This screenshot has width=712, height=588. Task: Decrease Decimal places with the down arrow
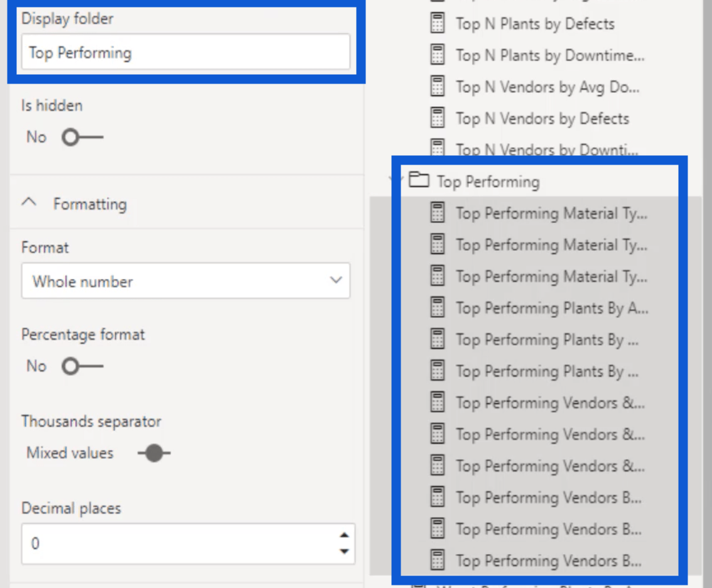coord(345,552)
